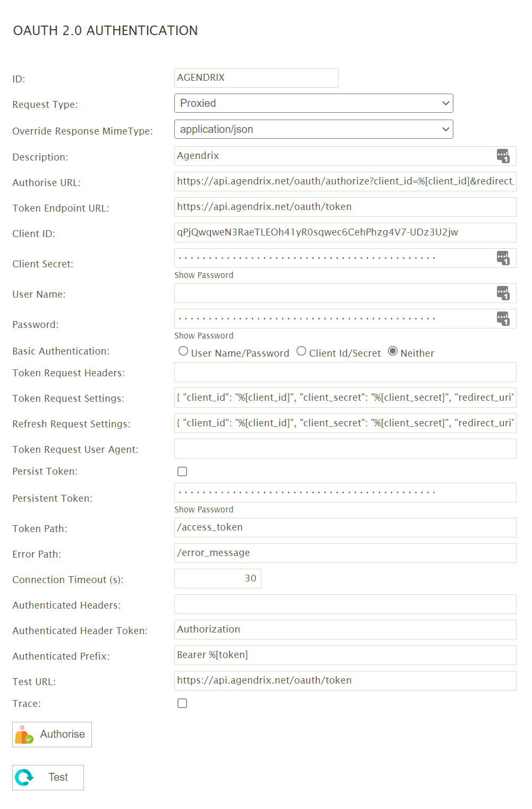Screen dimensions: 532x809
Task: Click the Connection Timeout value field
Action: (218, 578)
